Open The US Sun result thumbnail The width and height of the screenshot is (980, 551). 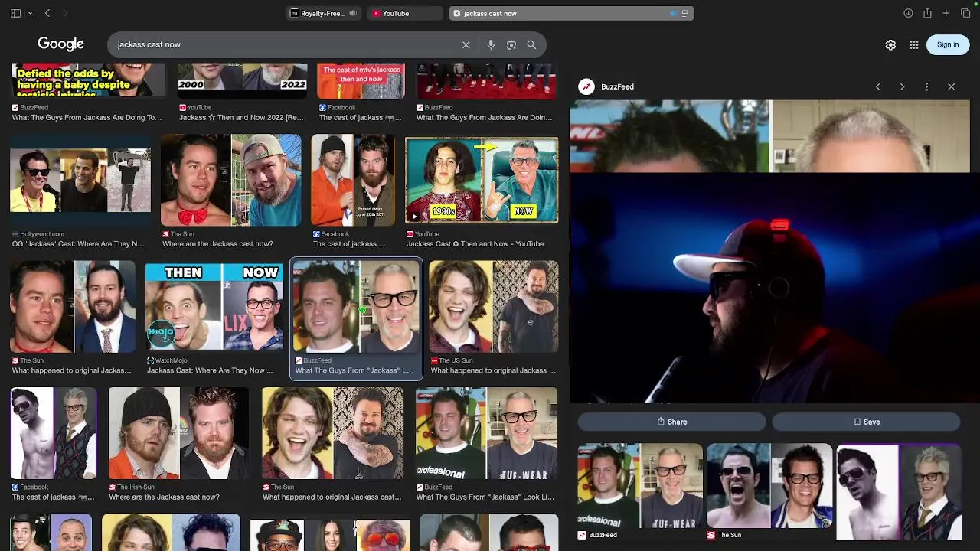click(x=494, y=307)
